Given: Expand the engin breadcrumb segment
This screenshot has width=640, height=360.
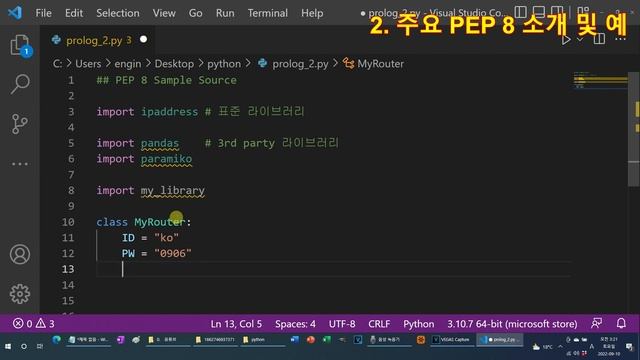Looking at the screenshot, I should coord(127,64).
